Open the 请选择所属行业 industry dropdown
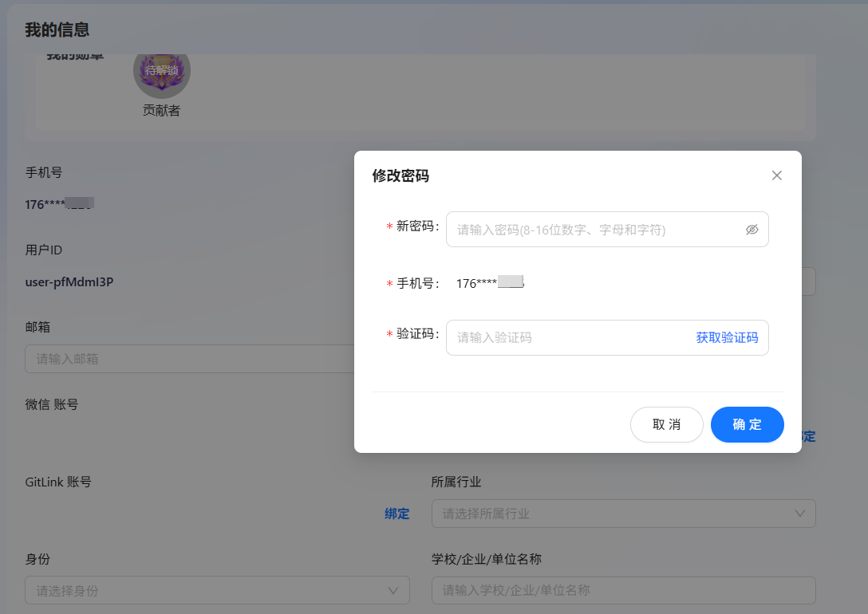This screenshot has width=868, height=614. 622,514
